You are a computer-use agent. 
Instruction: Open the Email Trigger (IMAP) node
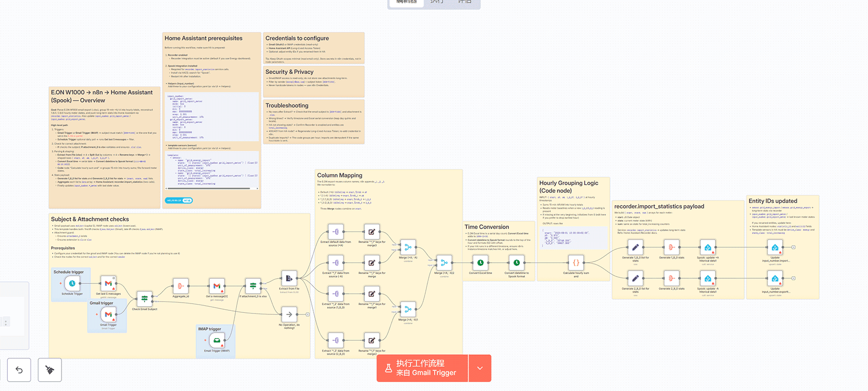pyautogui.click(x=216, y=340)
